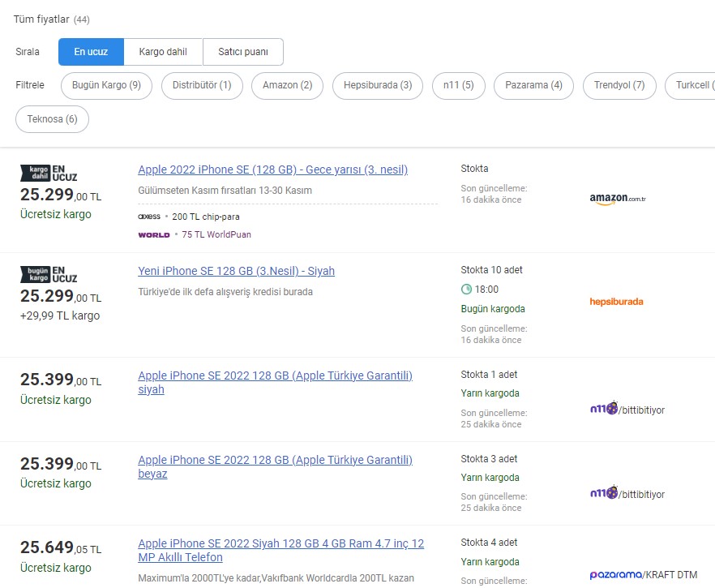715x588 pixels.
Task: Sort by Kargo dahil
Action: coord(163,52)
